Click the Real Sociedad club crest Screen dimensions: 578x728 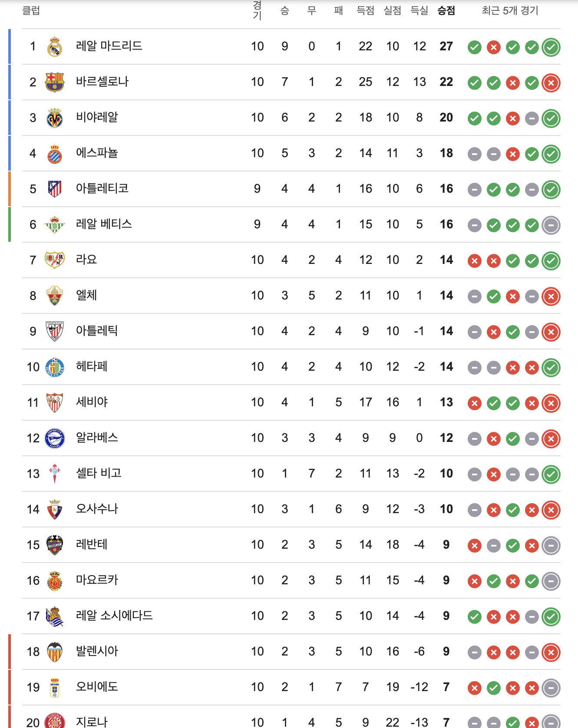coord(55,616)
